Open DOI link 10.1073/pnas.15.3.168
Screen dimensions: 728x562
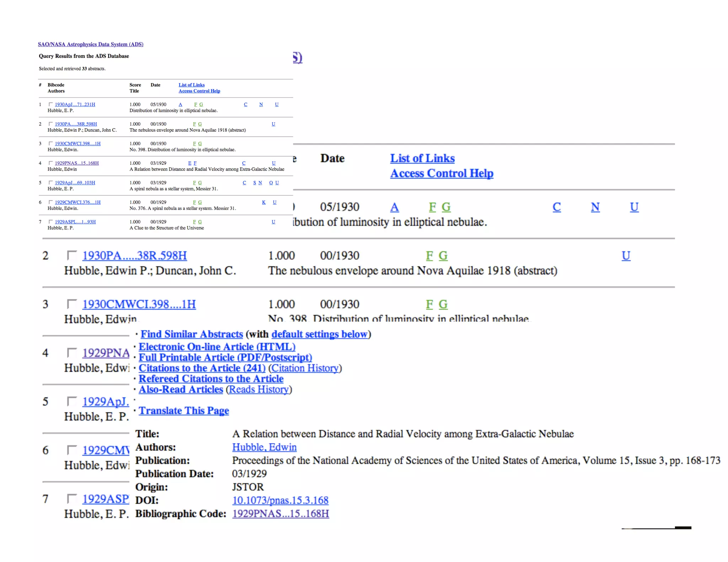click(280, 501)
